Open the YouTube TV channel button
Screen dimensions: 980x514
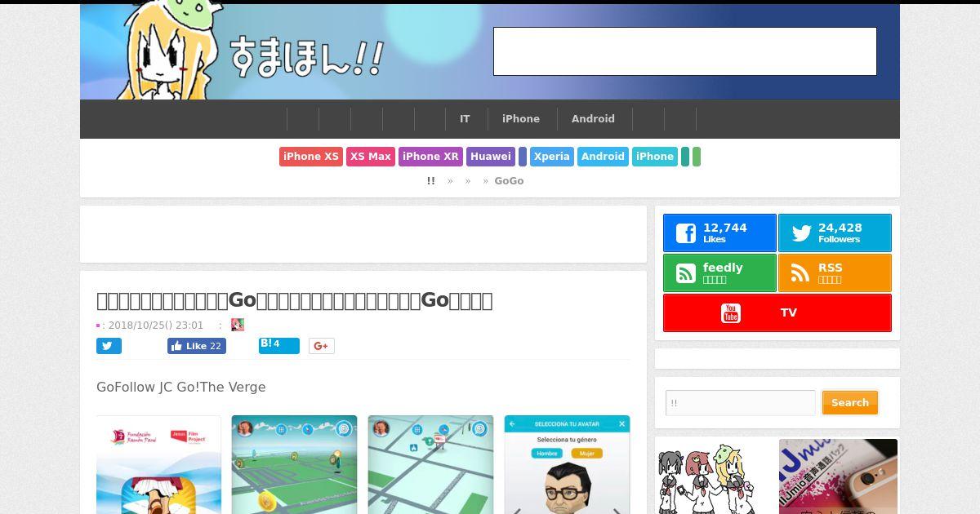click(x=777, y=313)
